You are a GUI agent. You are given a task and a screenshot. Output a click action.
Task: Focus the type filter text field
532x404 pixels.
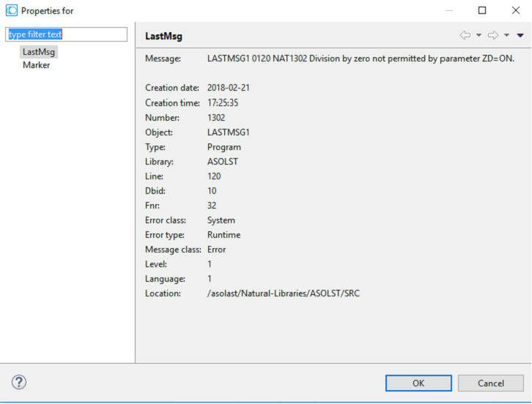click(66, 34)
